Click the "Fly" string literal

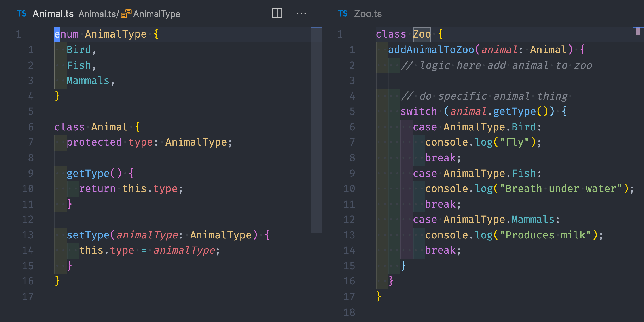(515, 142)
